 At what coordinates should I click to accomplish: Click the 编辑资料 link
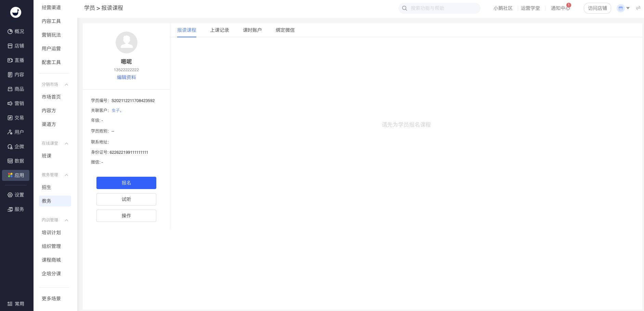[x=126, y=77]
